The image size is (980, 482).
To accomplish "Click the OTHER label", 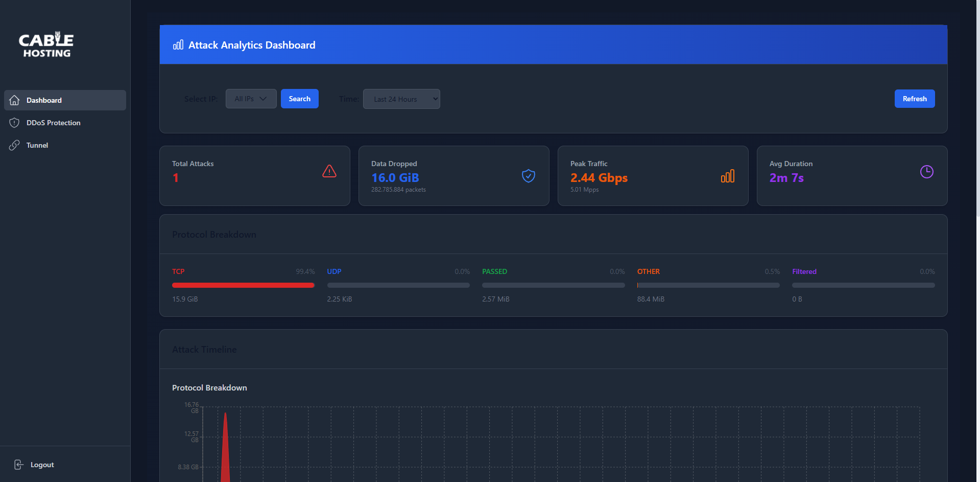I will 649,271.
